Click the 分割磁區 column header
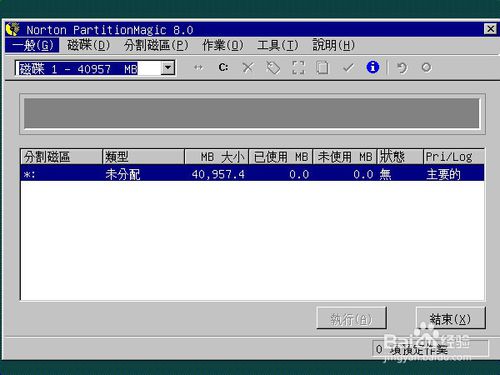 [x=61, y=157]
